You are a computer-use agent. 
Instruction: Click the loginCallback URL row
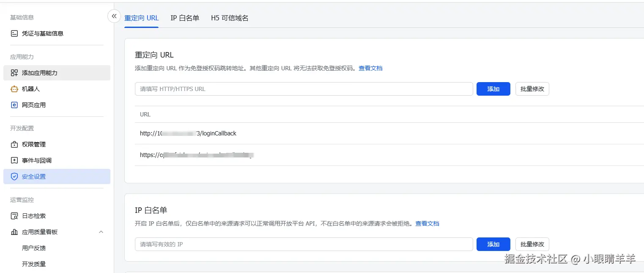point(389,133)
